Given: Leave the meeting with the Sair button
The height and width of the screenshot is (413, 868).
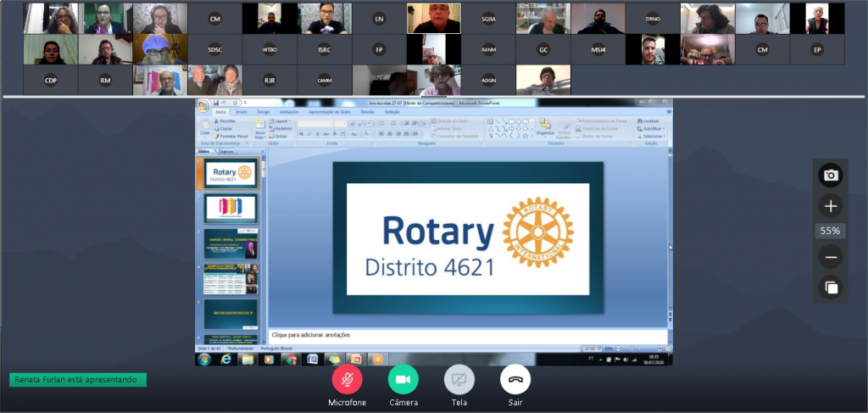Looking at the screenshot, I should (x=515, y=379).
